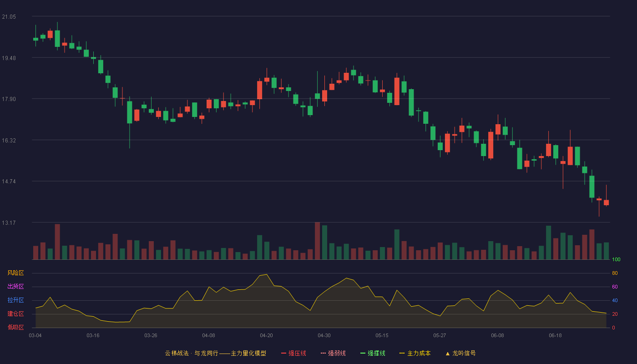This screenshot has height=364, width=637.
Task: Click the first green candlestick above 03-04
Action: (35, 39)
